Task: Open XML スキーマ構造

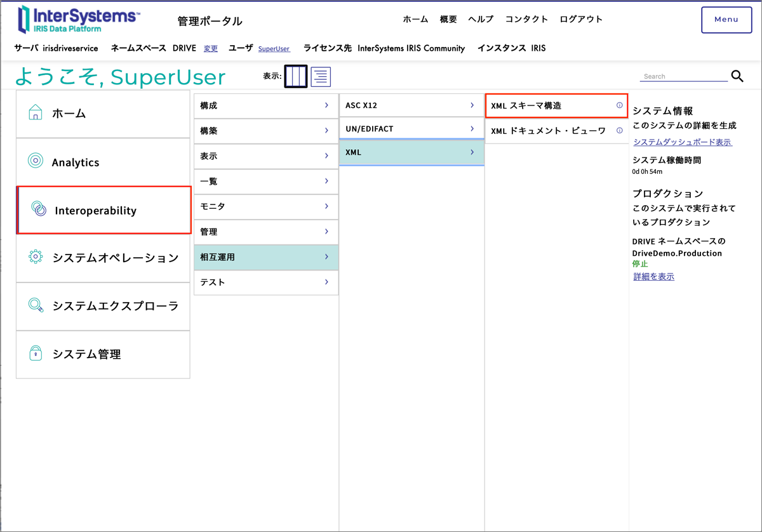Action: tap(557, 105)
